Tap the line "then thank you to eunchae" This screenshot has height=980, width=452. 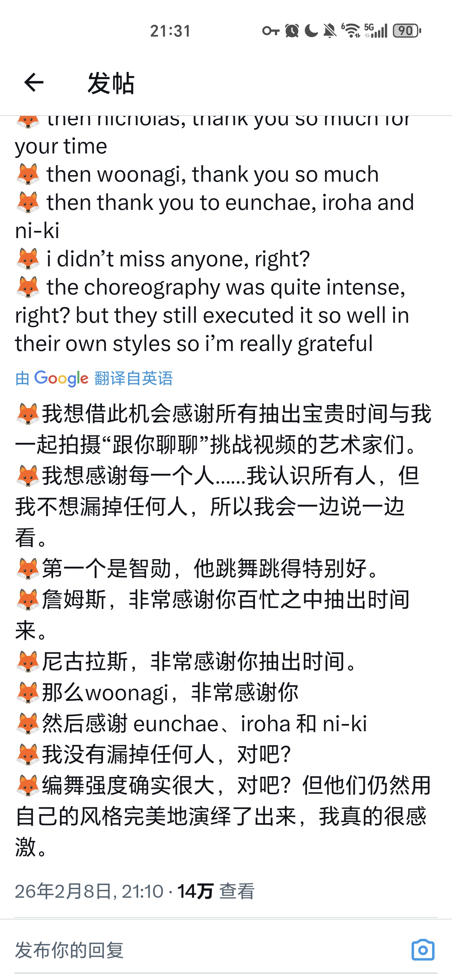230,202
